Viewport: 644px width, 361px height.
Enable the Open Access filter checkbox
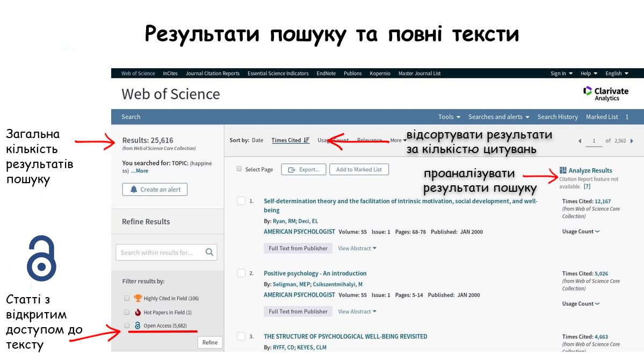tap(127, 325)
